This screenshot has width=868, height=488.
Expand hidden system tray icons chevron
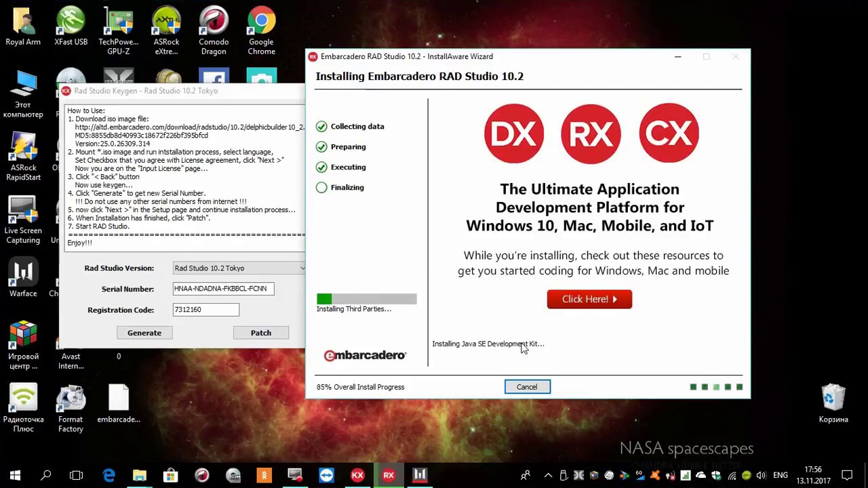[x=548, y=475]
